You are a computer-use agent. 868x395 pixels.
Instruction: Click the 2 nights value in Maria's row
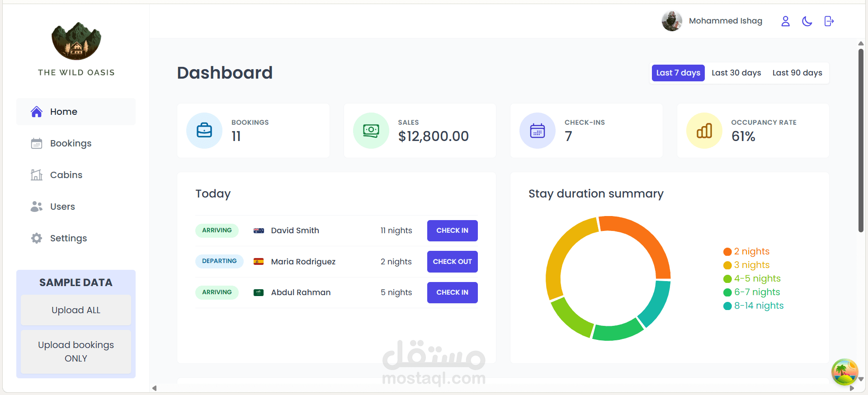click(x=396, y=262)
